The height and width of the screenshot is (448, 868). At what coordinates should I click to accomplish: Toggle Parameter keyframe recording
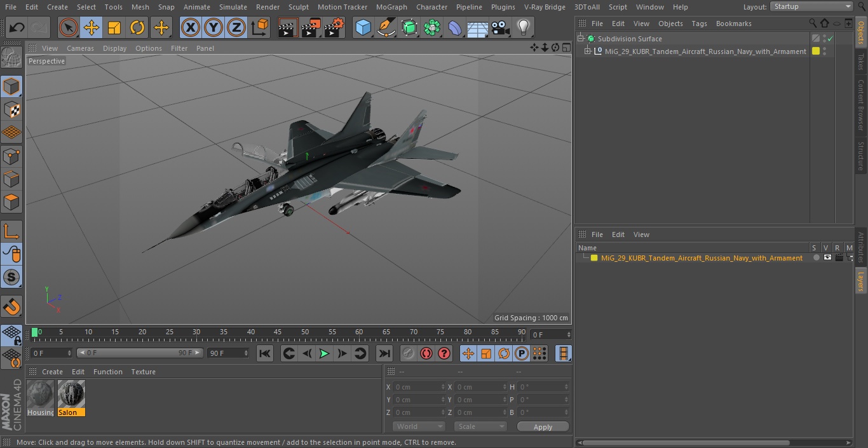[522, 353]
